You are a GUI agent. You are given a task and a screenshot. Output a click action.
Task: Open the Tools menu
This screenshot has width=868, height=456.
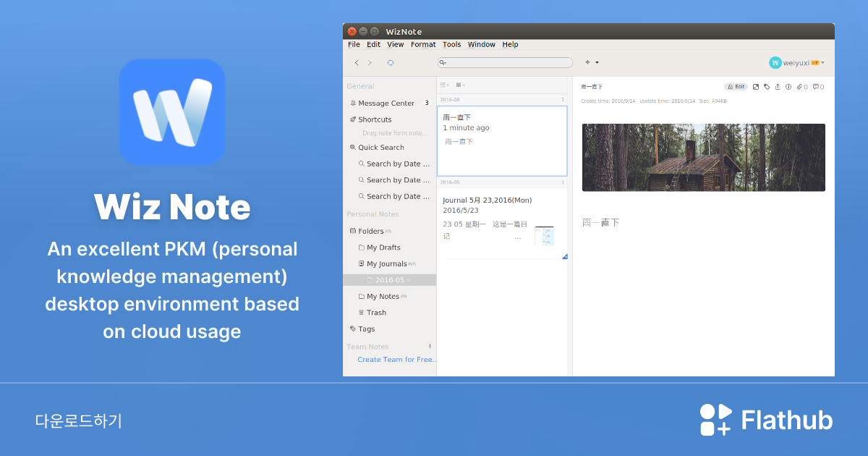coord(451,44)
